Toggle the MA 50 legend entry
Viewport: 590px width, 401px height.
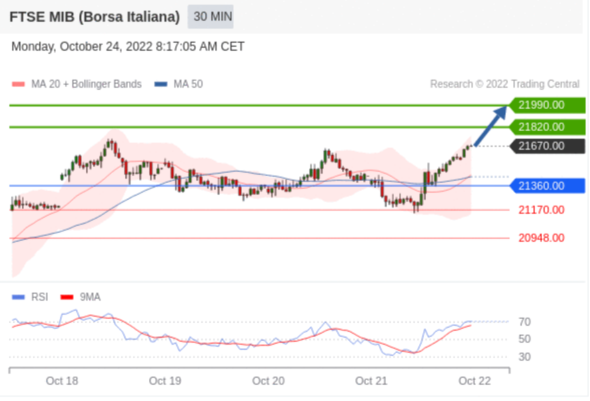click(x=179, y=84)
